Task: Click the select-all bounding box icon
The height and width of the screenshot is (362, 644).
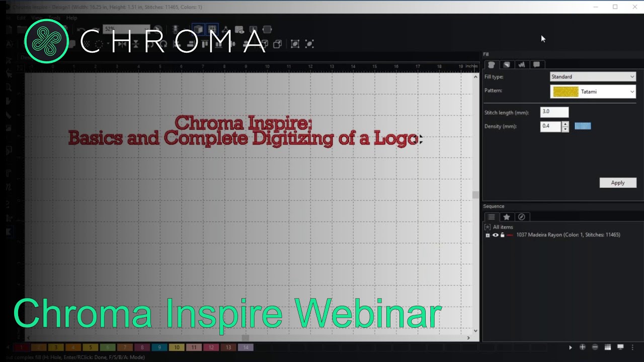Action: coord(295,44)
